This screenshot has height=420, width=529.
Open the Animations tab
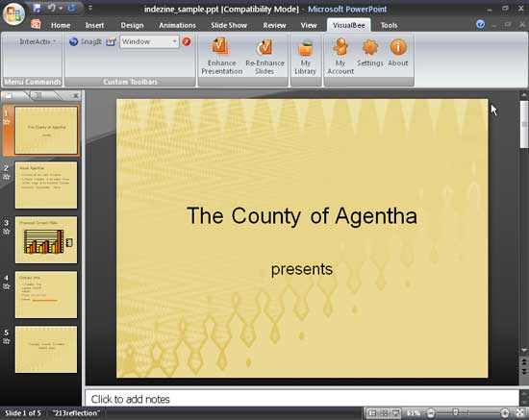(x=177, y=25)
